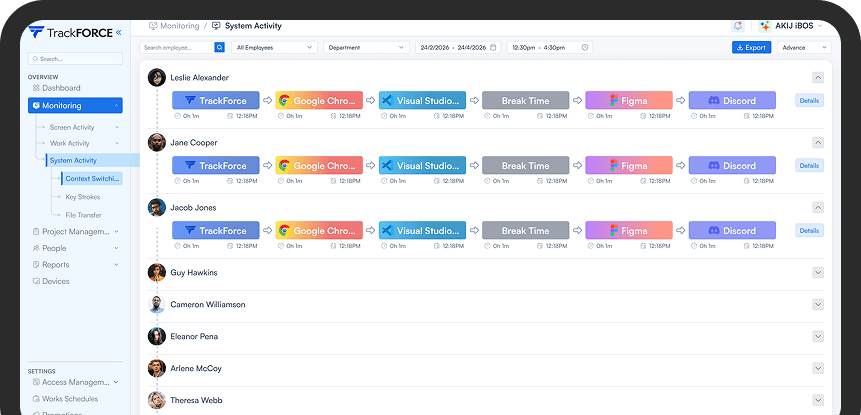This screenshot has width=861, height=415.
Task: Click the People icon in sidebar
Action: (x=36, y=248)
